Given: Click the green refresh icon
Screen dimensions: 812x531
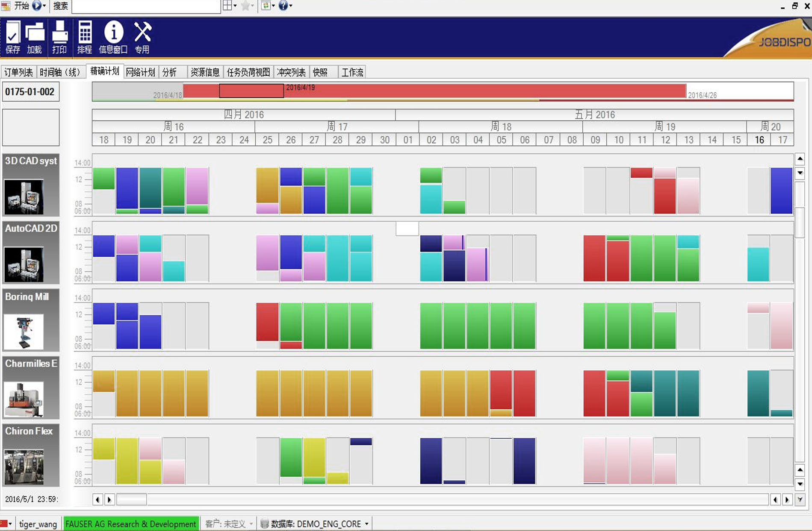Looking at the screenshot, I should [x=266, y=6].
